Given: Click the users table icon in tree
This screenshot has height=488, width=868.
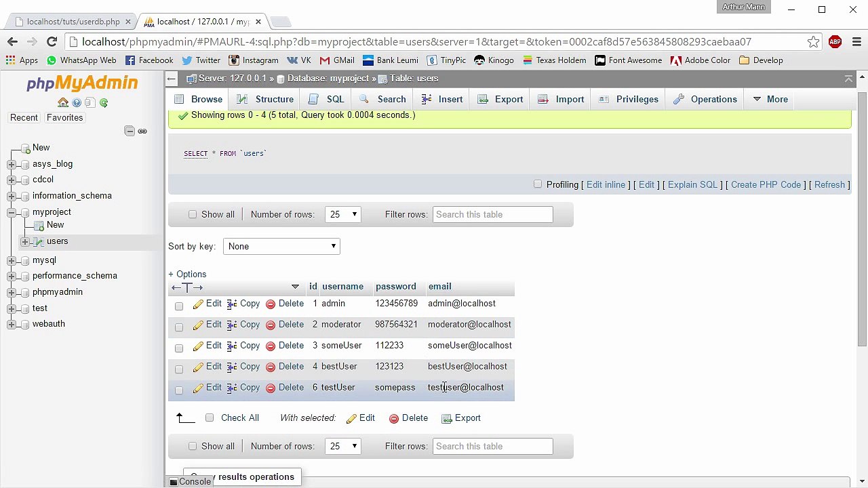Looking at the screenshot, I should (38, 242).
